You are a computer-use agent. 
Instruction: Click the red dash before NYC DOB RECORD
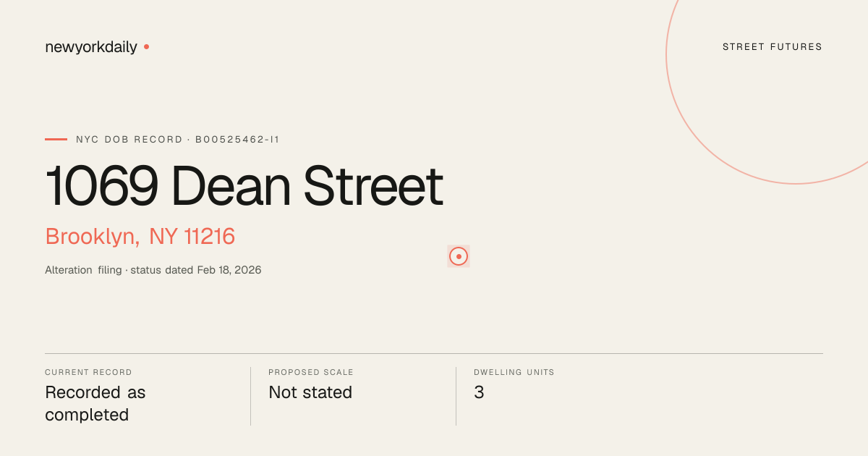[x=56, y=139]
